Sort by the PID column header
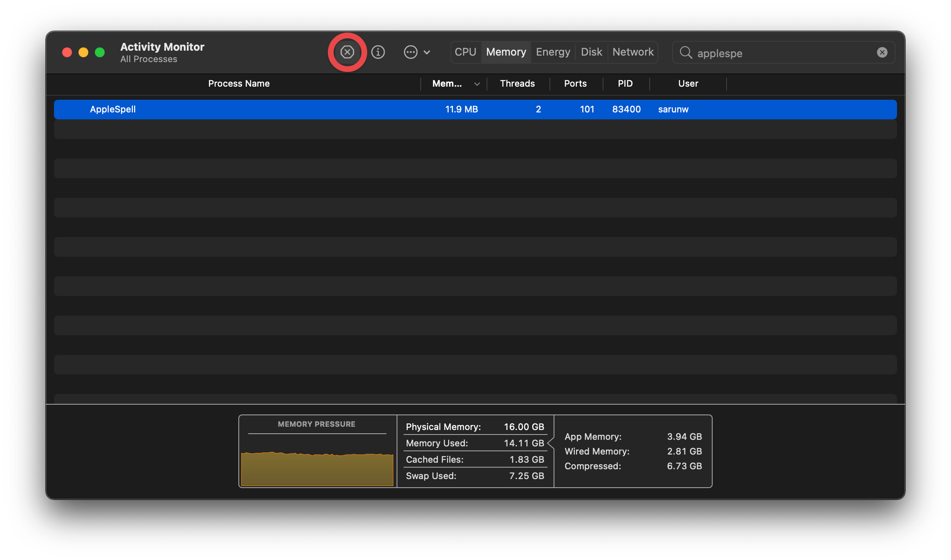This screenshot has width=951, height=560. coord(625,83)
